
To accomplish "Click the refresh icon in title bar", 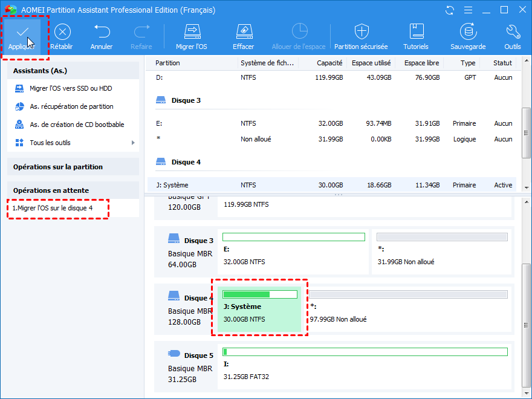I will pyautogui.click(x=450, y=10).
